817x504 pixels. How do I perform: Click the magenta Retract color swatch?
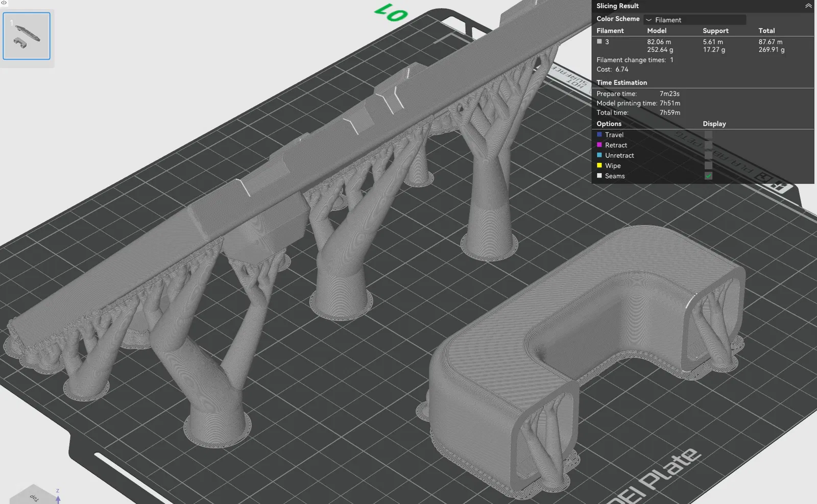(599, 145)
